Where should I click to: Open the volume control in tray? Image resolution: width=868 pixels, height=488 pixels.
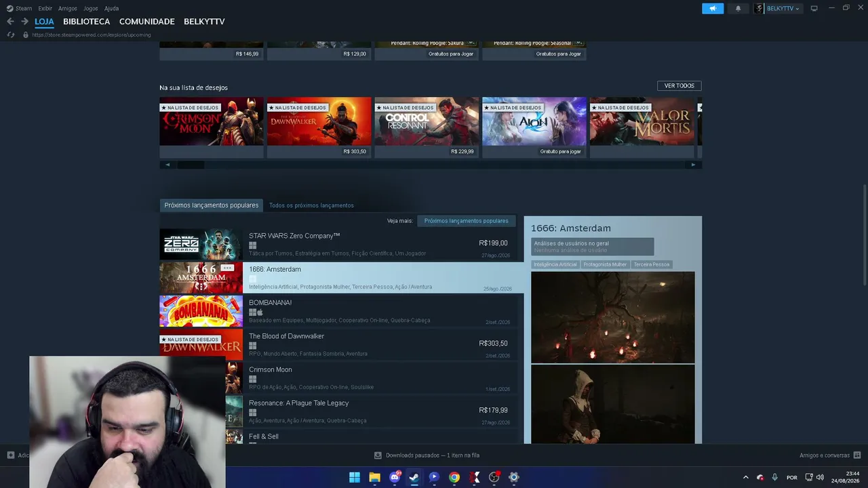pos(820,477)
